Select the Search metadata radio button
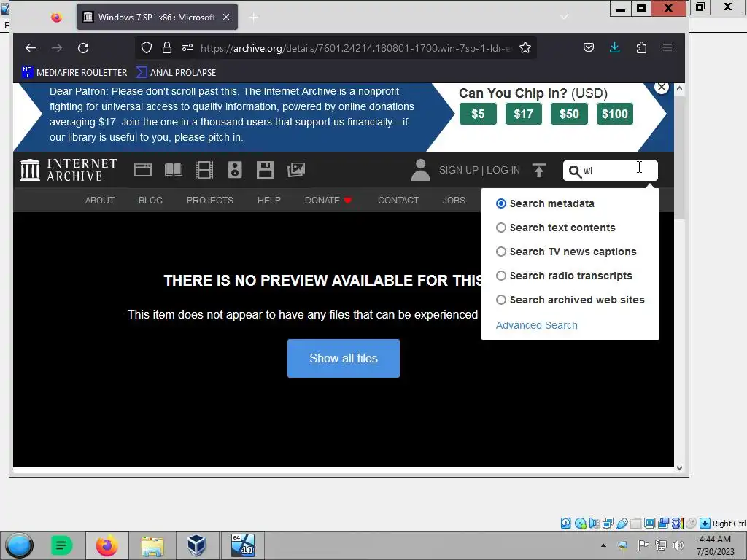 [500, 203]
